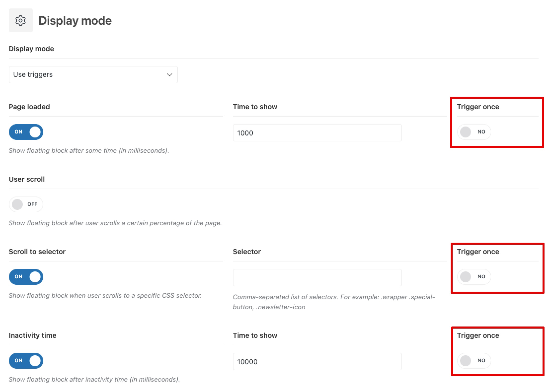Click the Scroll to selector section label
This screenshot has height=392, width=547.
click(37, 252)
